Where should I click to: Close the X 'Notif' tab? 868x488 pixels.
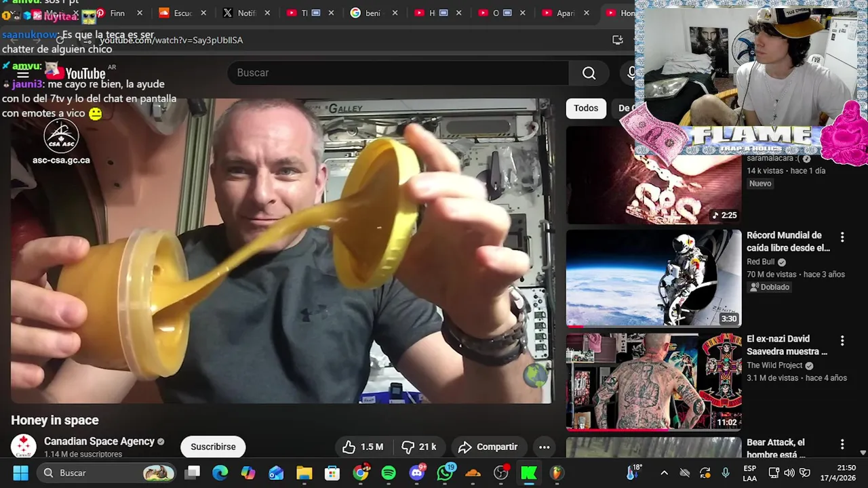267,13
